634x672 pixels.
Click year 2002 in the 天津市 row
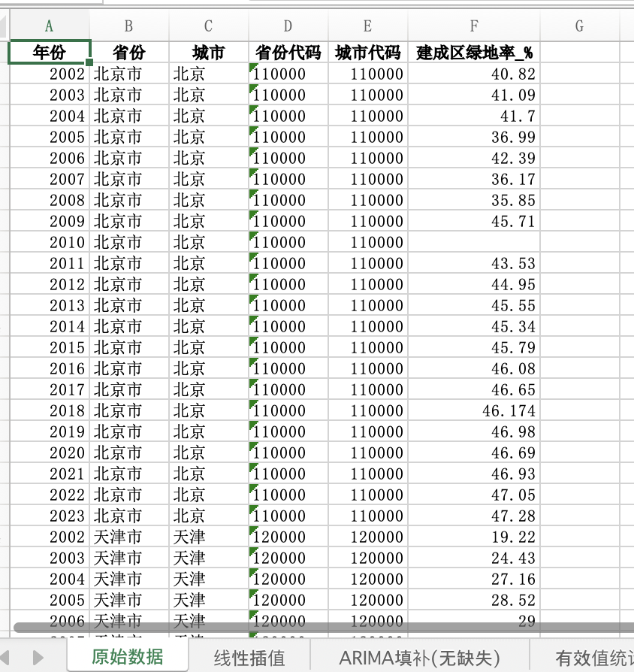tap(50, 536)
